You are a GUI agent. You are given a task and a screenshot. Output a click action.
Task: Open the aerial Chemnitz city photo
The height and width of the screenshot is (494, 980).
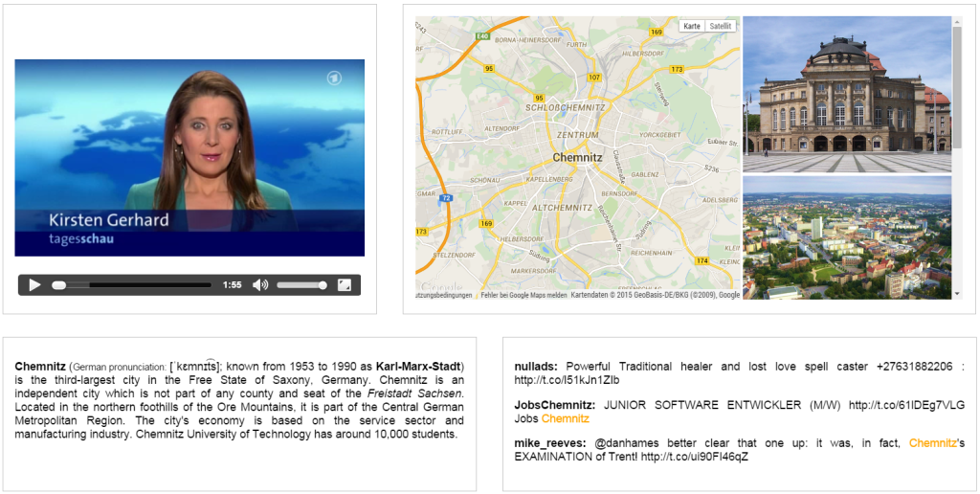(847, 237)
